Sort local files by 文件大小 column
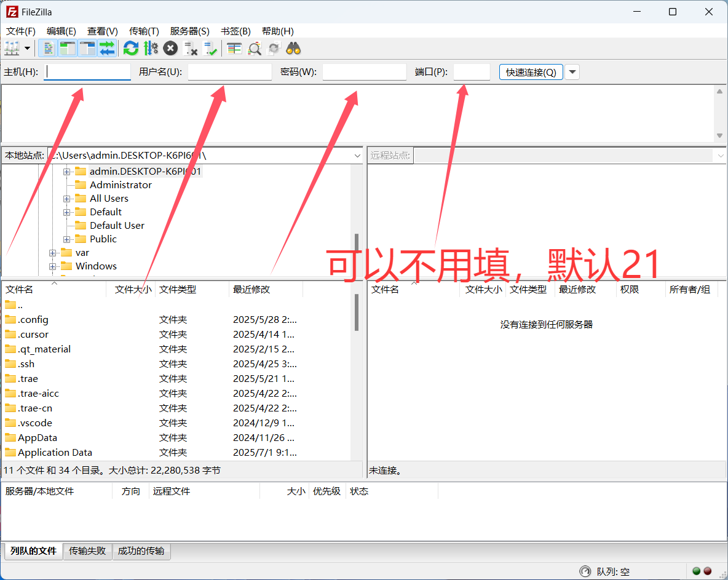The height and width of the screenshot is (580, 728). 132,289
